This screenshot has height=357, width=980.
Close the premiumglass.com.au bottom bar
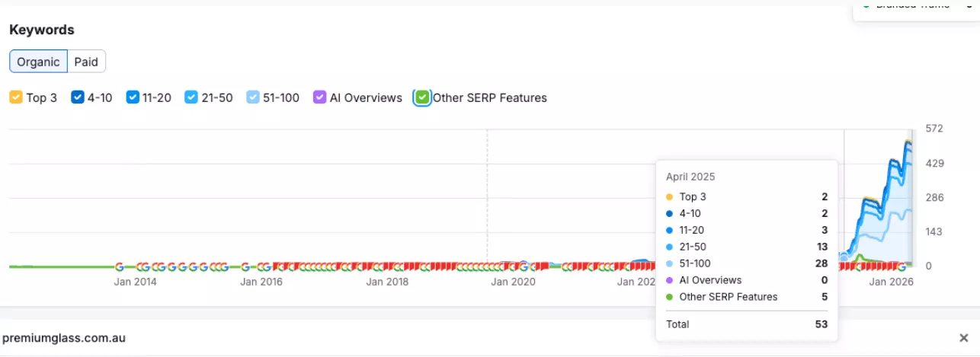pos(964,338)
